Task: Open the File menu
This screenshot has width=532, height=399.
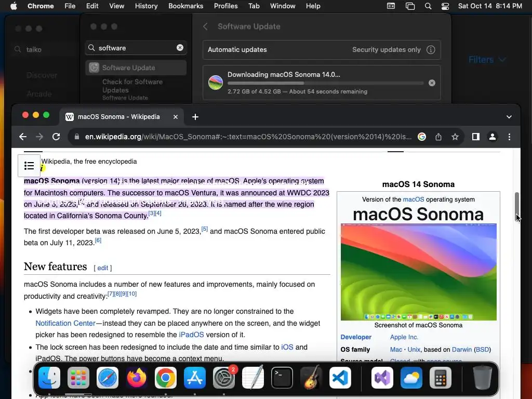Action: [70, 6]
